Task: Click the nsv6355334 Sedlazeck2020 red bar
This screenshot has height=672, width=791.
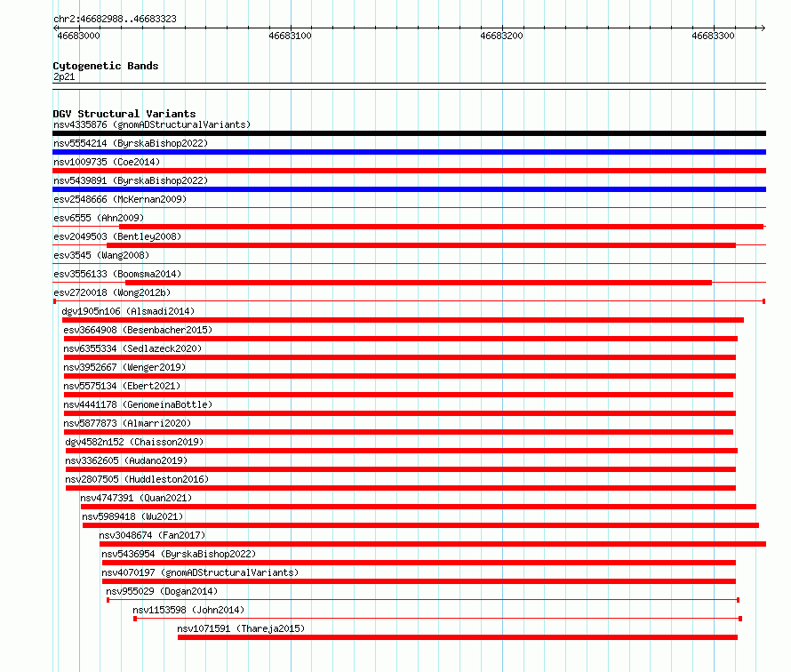Action: pos(400,357)
